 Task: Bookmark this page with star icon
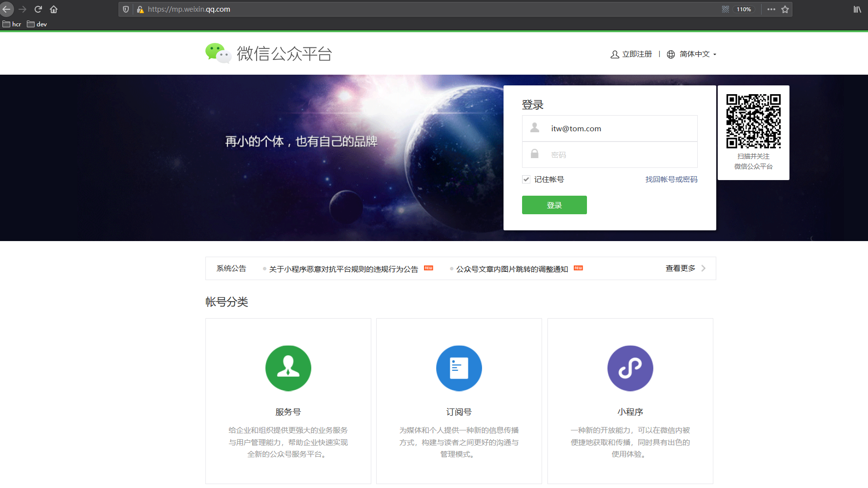[x=785, y=9]
